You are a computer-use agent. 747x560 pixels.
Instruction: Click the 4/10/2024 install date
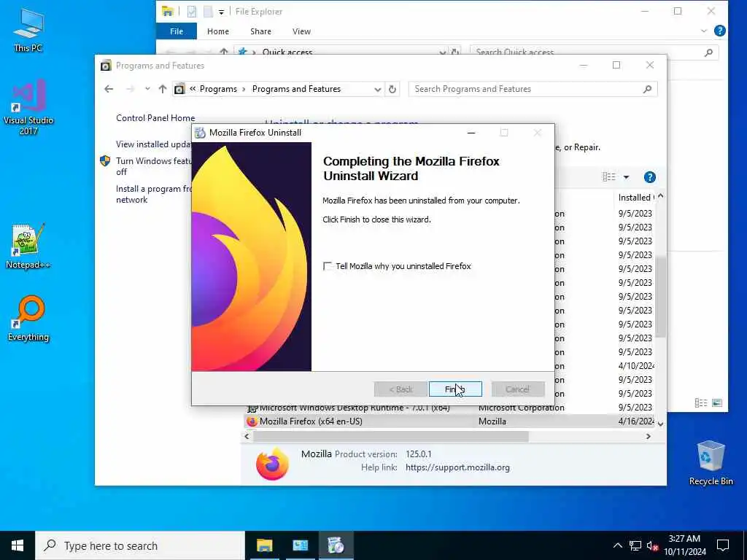tap(636, 366)
